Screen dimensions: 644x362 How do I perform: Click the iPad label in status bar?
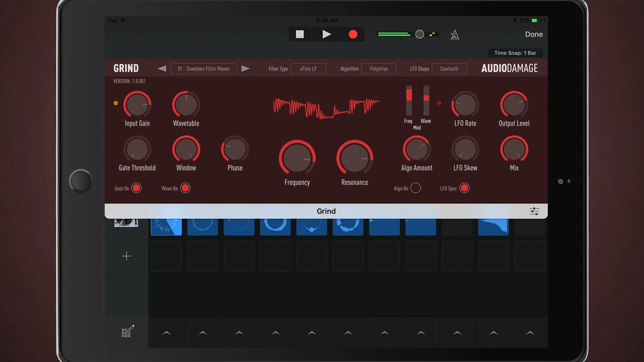pos(112,20)
